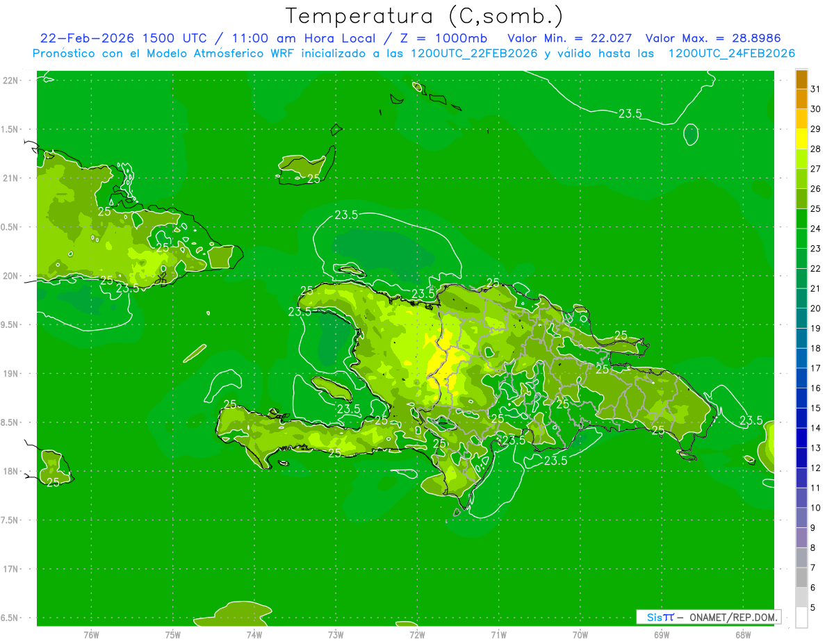This screenshot has height=644, width=834.
Task: Click the 72W longitude axis label
Action: (x=417, y=635)
